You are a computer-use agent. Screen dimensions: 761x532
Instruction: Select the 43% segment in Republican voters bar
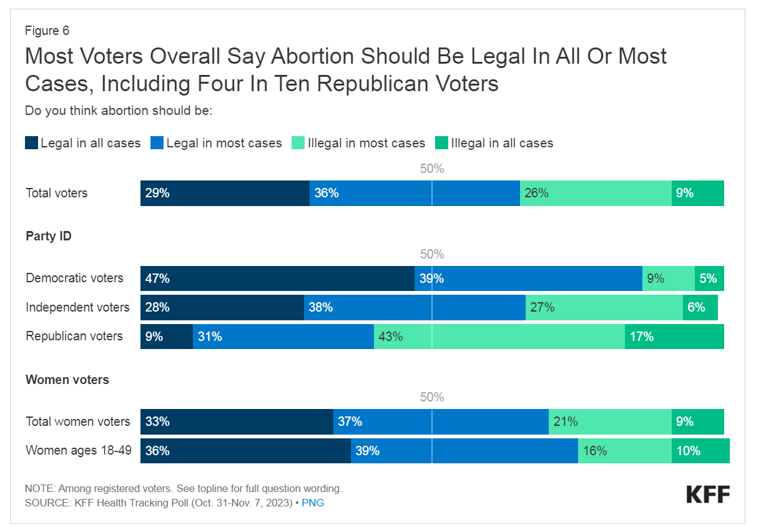tap(499, 337)
